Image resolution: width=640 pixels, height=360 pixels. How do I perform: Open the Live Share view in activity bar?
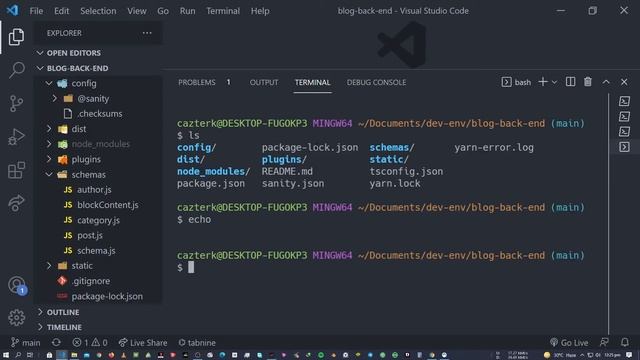16,203
